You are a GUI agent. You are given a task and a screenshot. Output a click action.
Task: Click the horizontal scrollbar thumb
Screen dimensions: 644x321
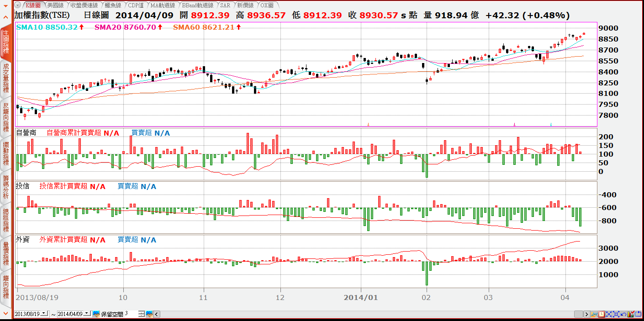[579, 314]
